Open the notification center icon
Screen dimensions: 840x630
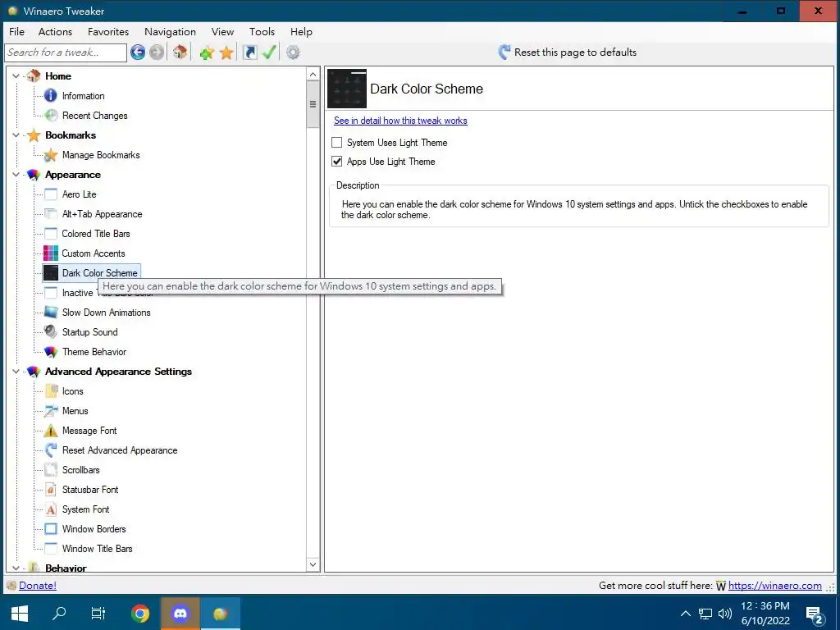[815, 614]
